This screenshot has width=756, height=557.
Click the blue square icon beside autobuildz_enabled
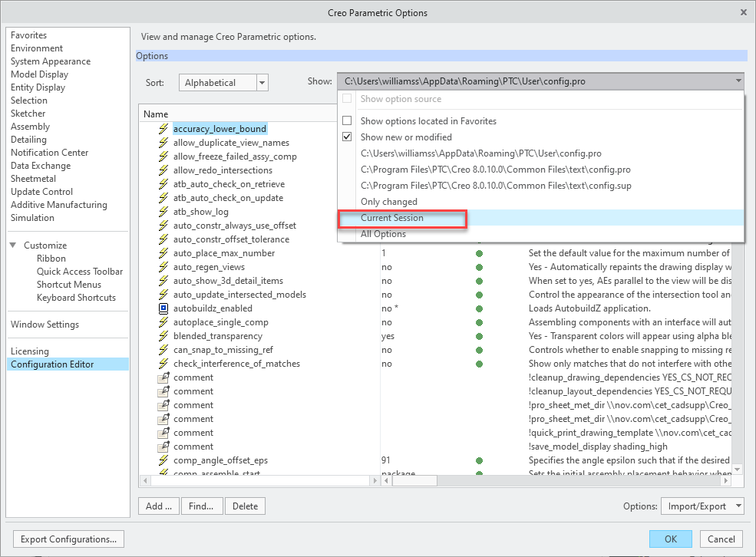(x=163, y=308)
